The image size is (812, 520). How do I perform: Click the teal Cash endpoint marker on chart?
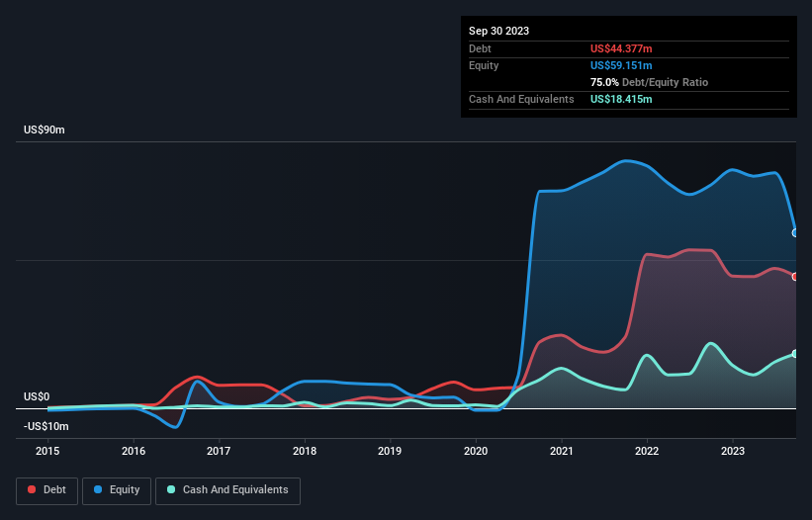point(795,354)
